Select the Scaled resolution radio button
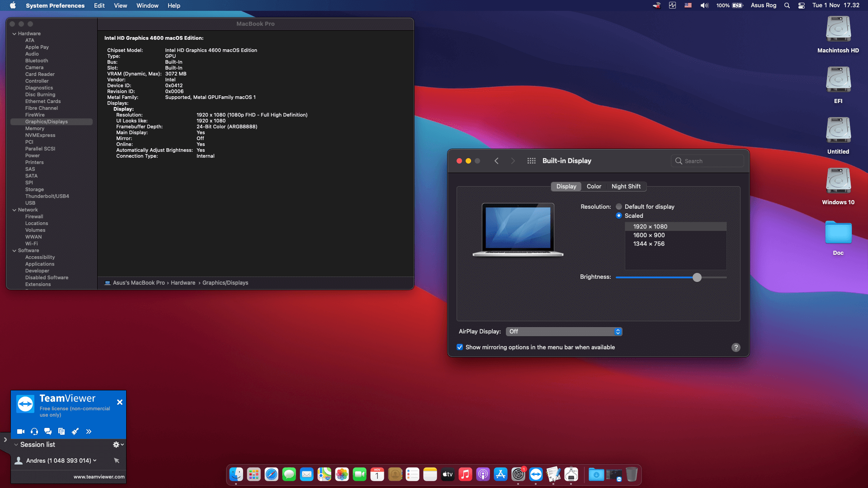The width and height of the screenshot is (868, 488). pos(619,216)
